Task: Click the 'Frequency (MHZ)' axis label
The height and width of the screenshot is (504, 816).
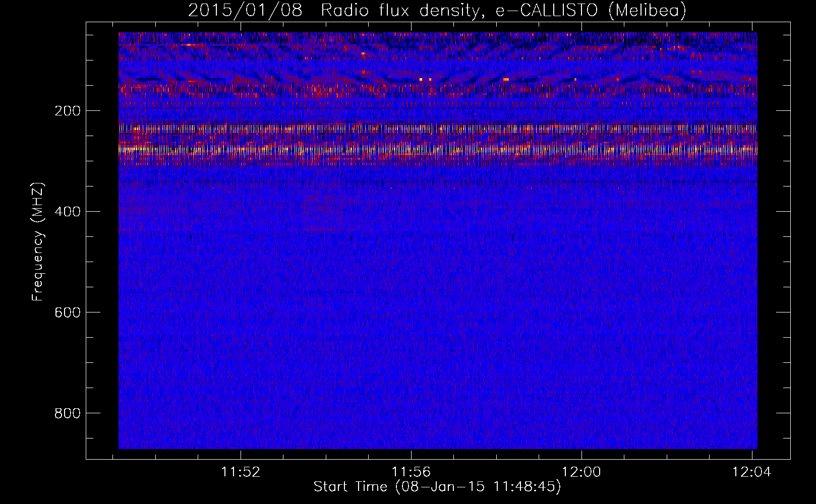Action: click(x=38, y=242)
